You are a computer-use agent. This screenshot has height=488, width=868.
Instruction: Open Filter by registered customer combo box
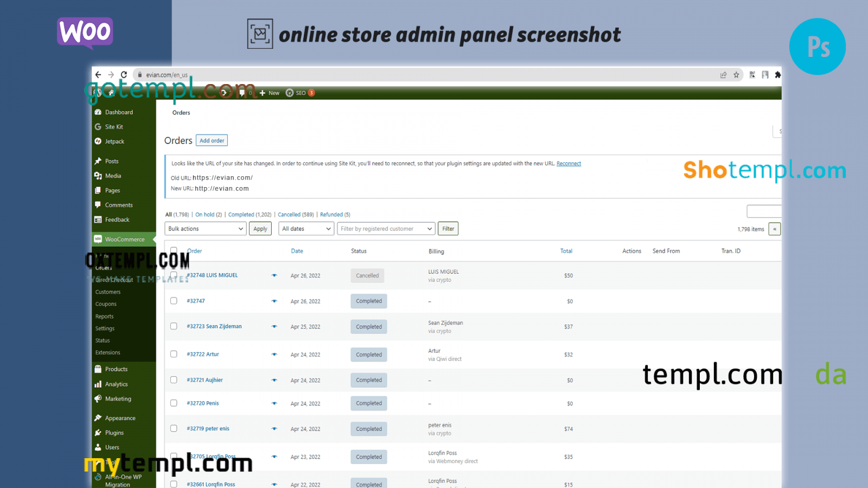pos(386,229)
